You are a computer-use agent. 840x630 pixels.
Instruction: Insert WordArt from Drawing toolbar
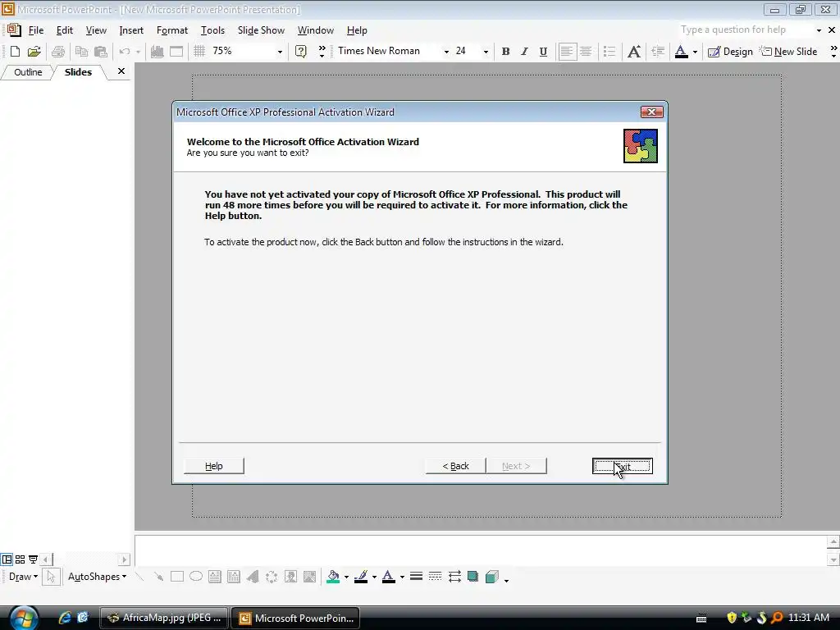click(253, 577)
